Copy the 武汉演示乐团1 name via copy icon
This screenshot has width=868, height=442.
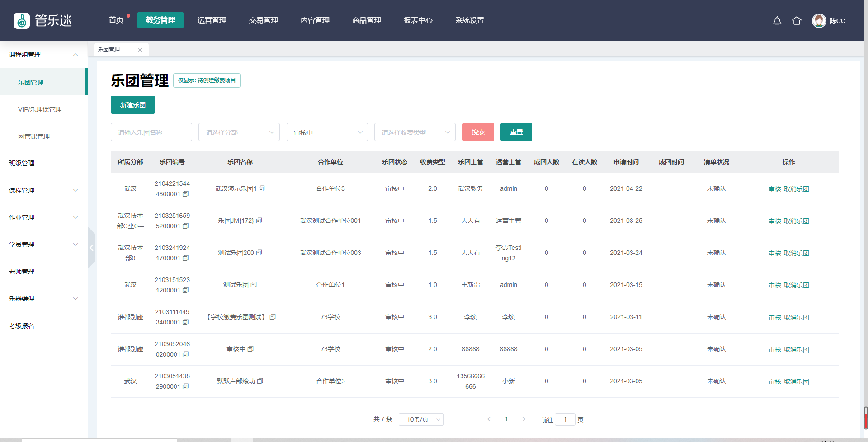pos(262,188)
